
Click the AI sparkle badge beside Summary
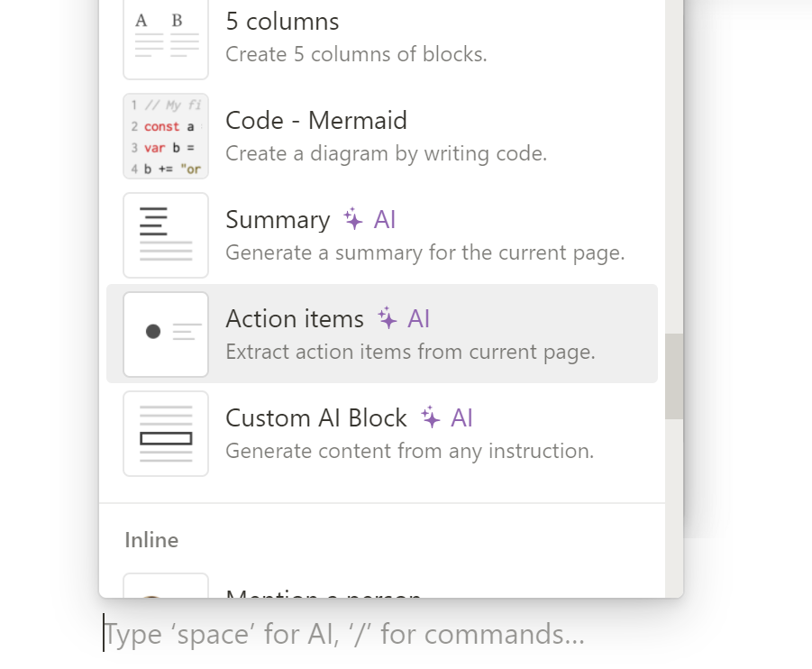click(370, 220)
